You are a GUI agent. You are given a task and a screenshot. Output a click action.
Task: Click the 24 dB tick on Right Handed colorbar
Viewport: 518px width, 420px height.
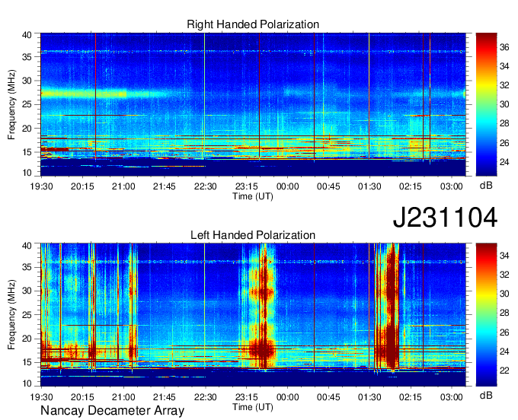(504, 162)
